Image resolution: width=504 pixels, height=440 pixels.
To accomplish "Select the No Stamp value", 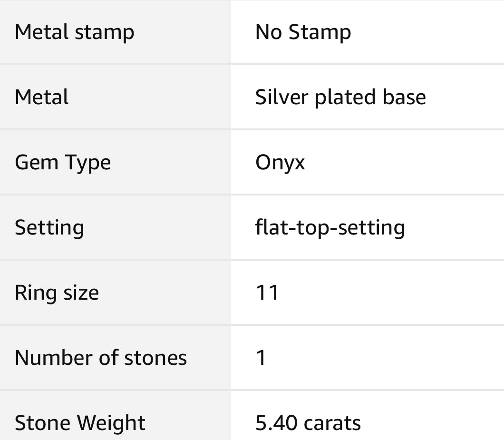I will (303, 32).
